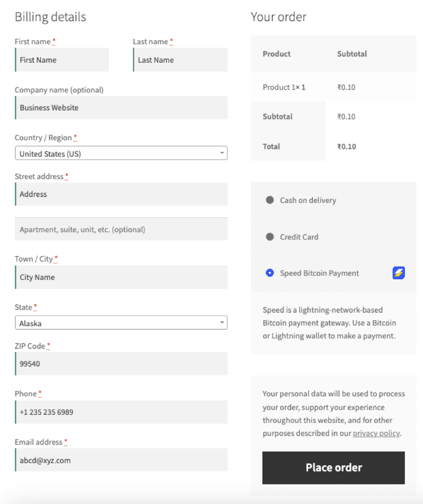Screen dimensions: 423x504
Task: Click the Street address field
Action: click(121, 194)
